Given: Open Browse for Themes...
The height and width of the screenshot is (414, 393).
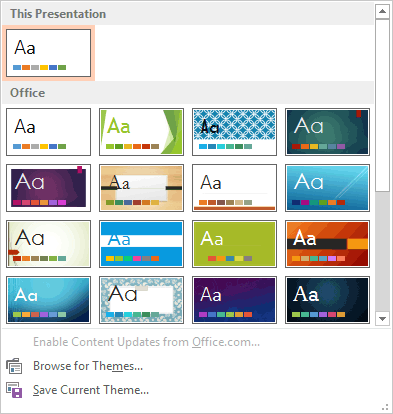Looking at the screenshot, I should pos(88,366).
